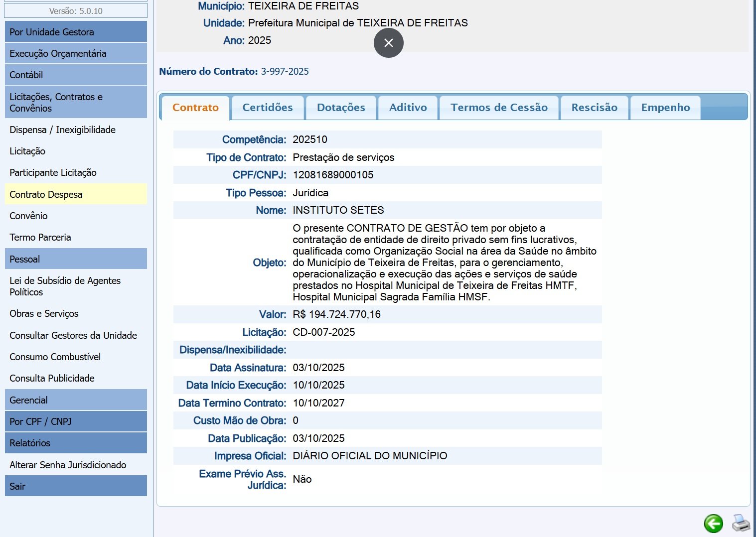Click the printer icon
This screenshot has height=537, width=756.
click(x=741, y=523)
